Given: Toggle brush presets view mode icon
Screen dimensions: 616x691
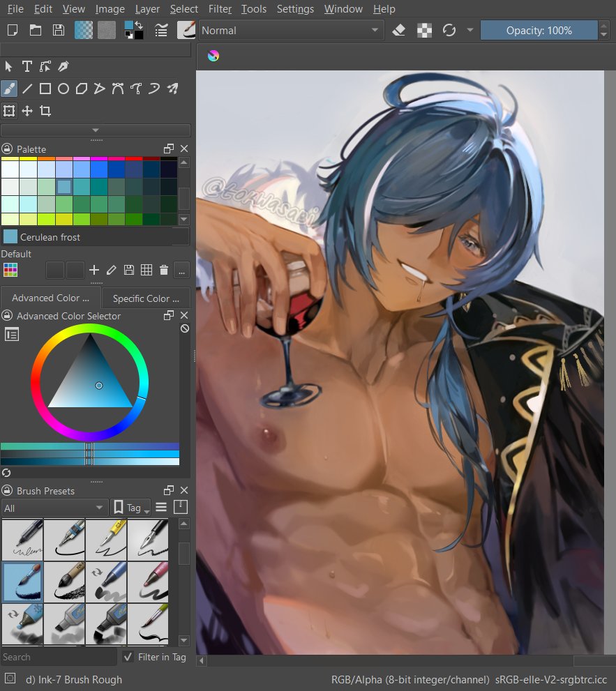Looking at the screenshot, I should click(161, 507).
